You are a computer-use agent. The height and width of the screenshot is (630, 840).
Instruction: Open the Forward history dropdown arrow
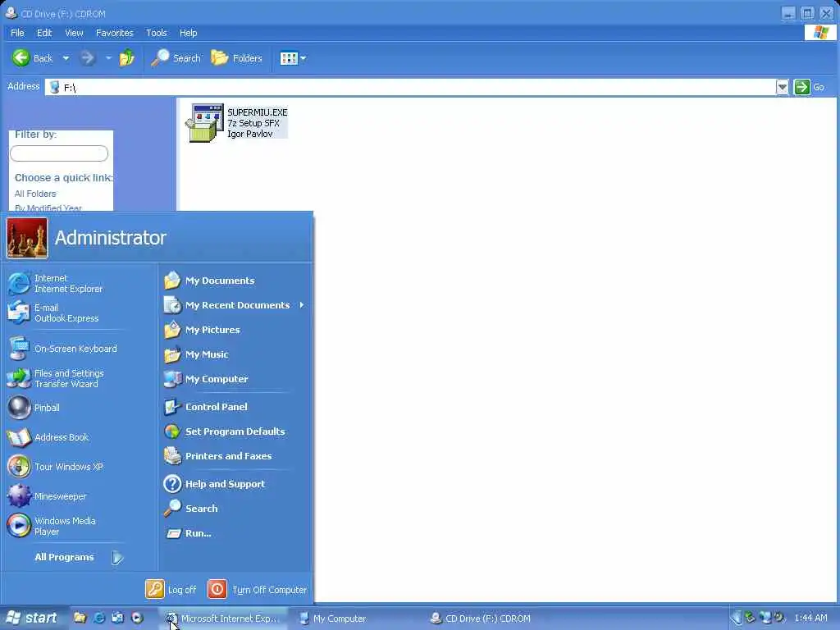tap(108, 58)
